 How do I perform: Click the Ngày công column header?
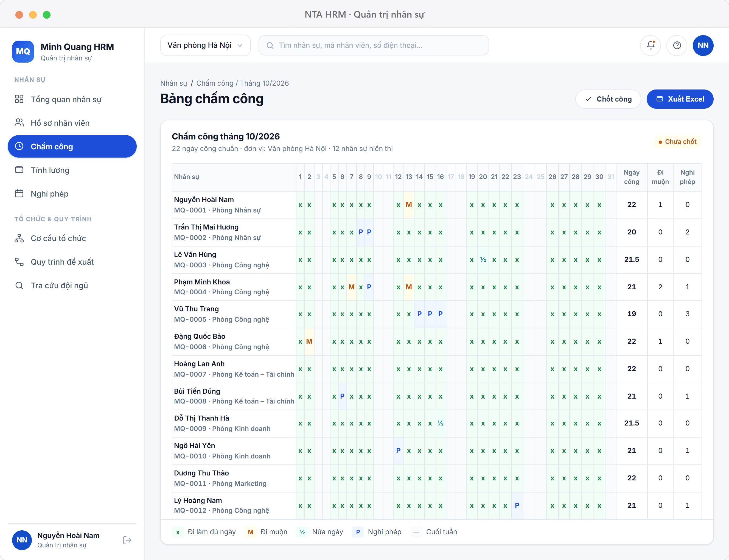click(x=632, y=177)
